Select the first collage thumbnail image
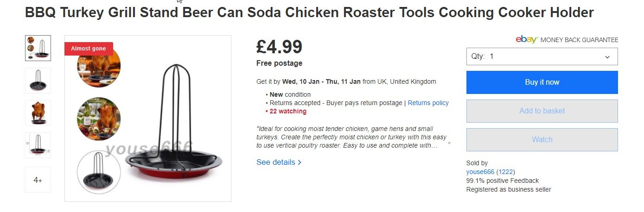 coord(38,48)
